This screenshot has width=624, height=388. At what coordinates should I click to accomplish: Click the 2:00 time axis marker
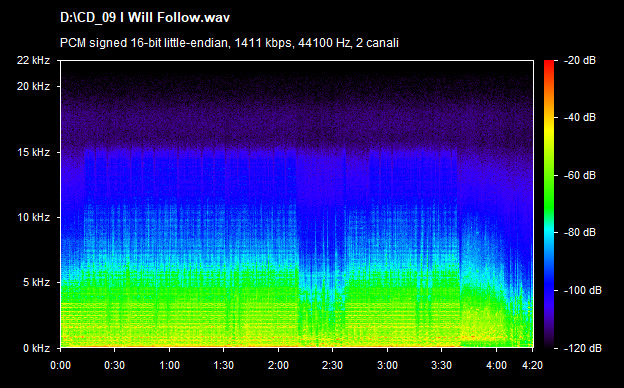coord(278,365)
